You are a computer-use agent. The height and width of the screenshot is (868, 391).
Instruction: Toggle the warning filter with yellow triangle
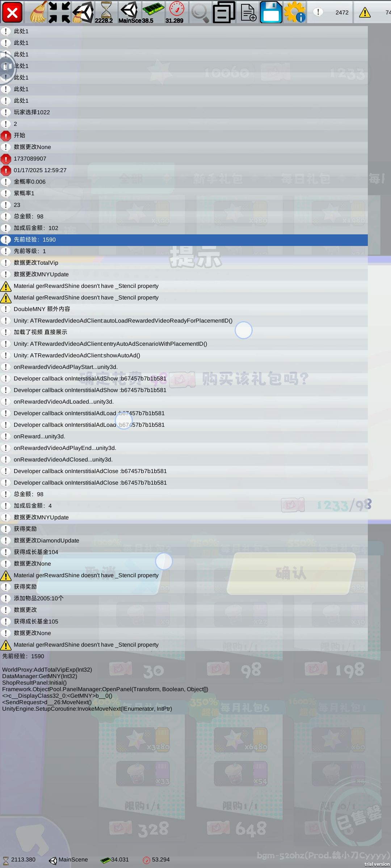[x=372, y=12]
